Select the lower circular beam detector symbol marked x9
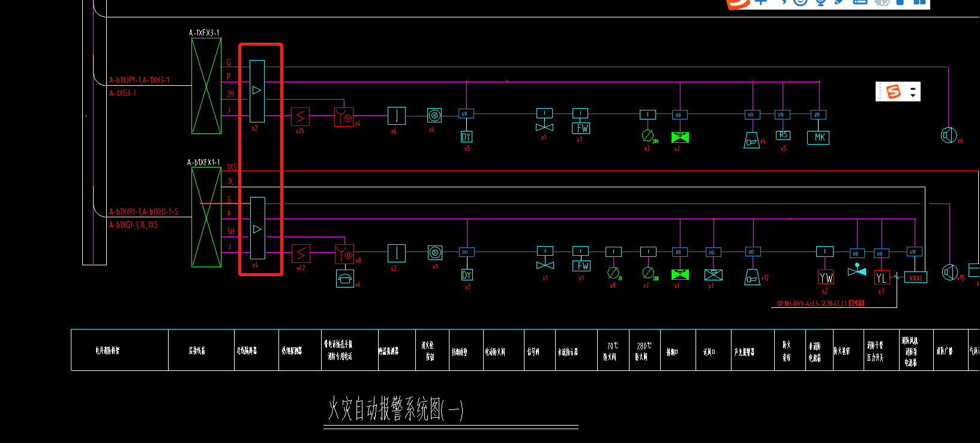This screenshot has height=443, width=980. tap(435, 253)
